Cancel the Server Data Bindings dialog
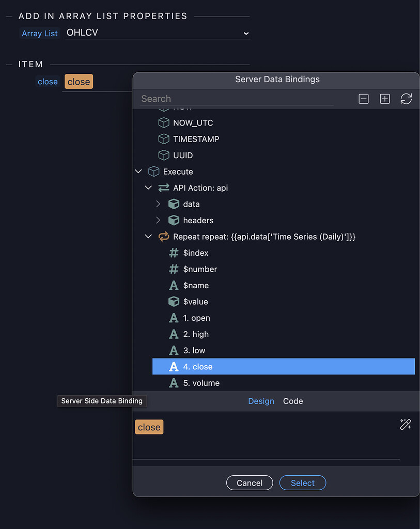The image size is (420, 529). [x=250, y=483]
